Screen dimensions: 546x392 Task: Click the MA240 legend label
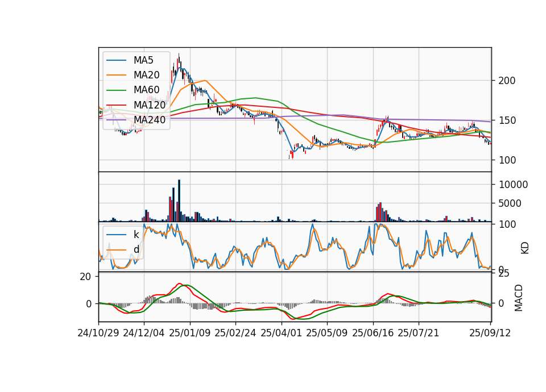point(150,120)
